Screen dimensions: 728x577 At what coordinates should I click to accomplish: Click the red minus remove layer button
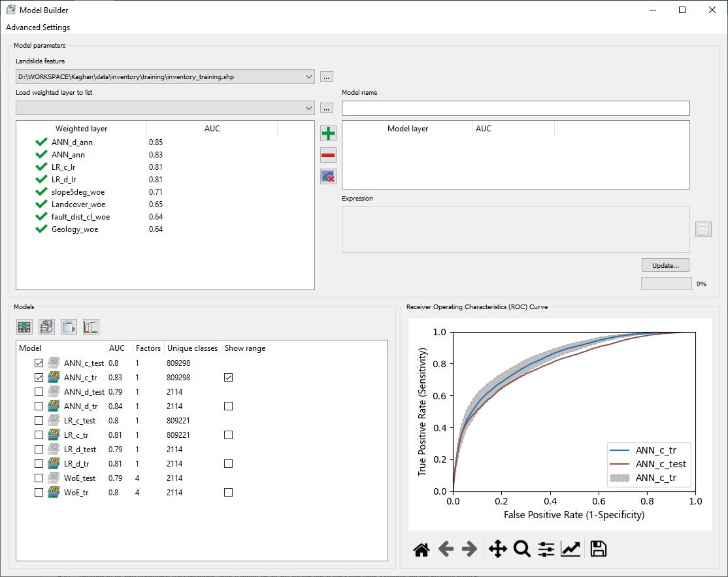coord(328,155)
